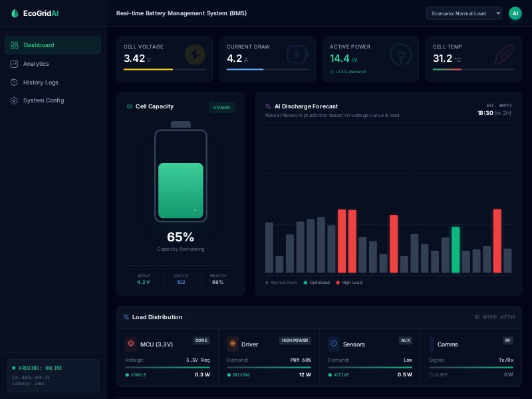Click the STANDBY status badge

click(x=221, y=108)
